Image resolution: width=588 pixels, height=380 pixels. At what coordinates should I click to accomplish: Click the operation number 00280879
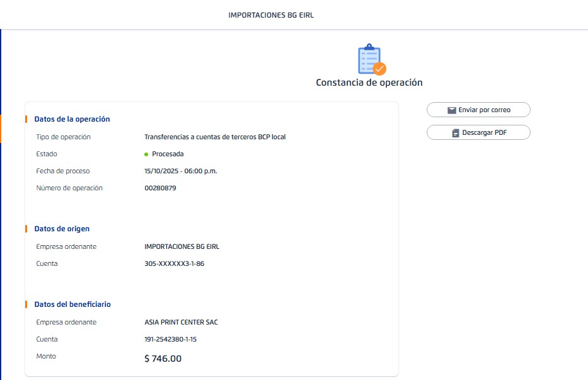[x=160, y=188]
